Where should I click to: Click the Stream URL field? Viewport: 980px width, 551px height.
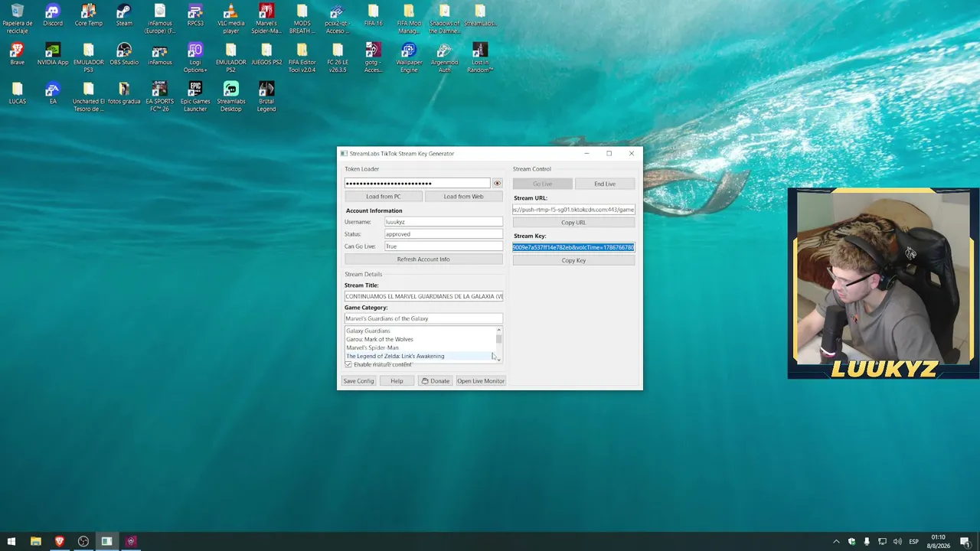click(573, 210)
